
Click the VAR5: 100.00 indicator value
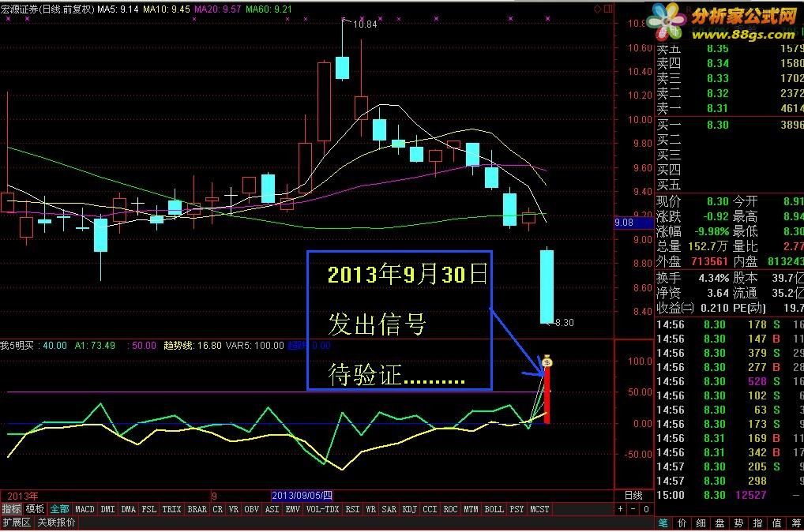[x=255, y=346]
